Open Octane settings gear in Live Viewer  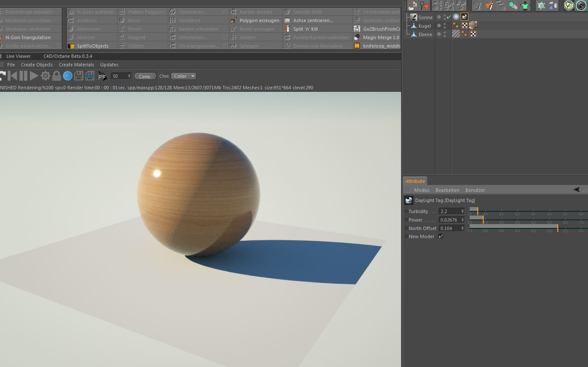coord(46,76)
